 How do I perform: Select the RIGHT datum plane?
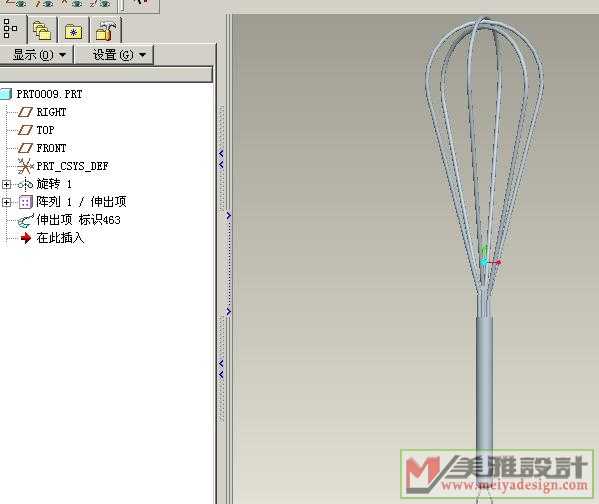[x=42, y=112]
